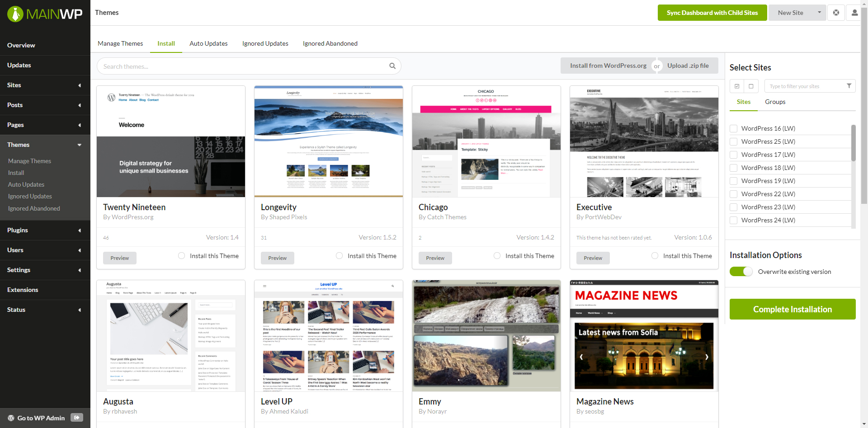Open the user account profile icon
Image resolution: width=868 pixels, height=428 pixels.
[854, 13]
